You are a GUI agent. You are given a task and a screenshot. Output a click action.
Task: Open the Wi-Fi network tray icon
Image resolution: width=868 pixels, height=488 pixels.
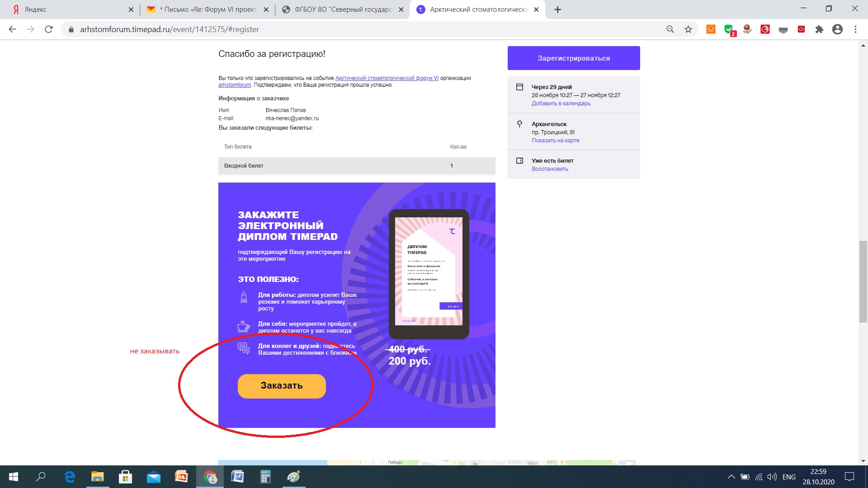(759, 477)
